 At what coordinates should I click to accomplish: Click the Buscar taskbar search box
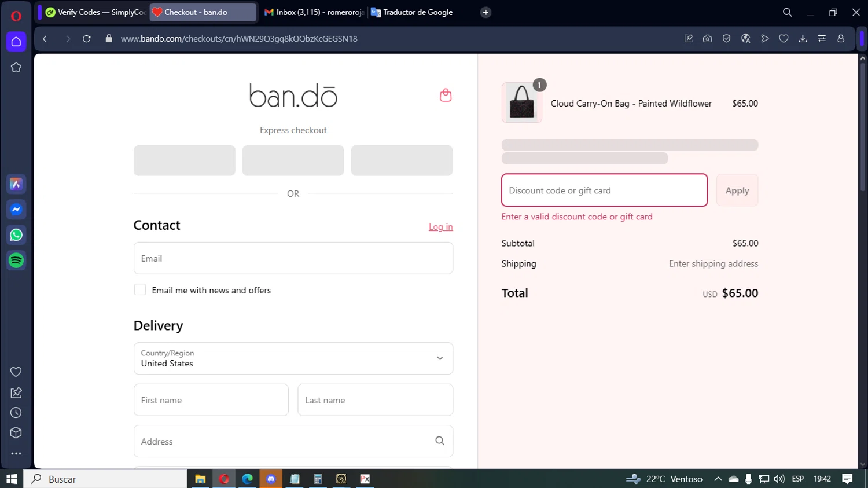coord(105,479)
